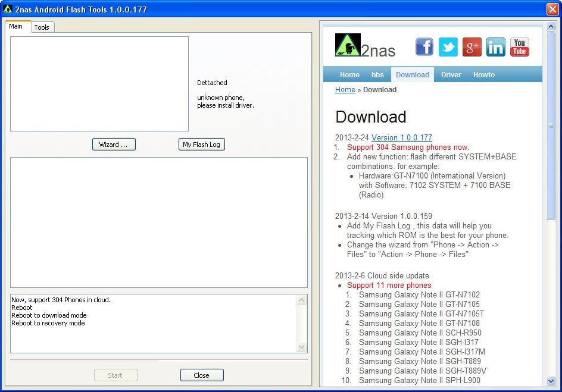Click the disabled Start button

pos(115,375)
